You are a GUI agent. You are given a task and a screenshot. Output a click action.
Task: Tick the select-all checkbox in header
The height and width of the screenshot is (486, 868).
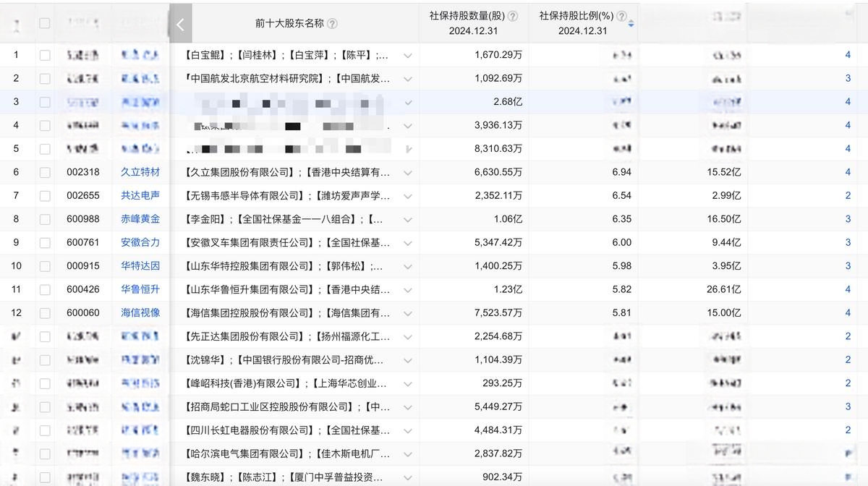click(x=45, y=23)
